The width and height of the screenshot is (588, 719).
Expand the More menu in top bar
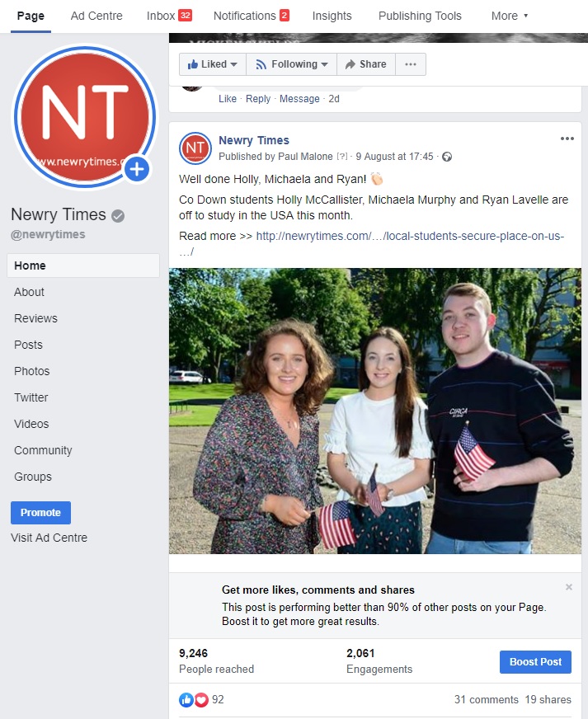[x=510, y=16]
